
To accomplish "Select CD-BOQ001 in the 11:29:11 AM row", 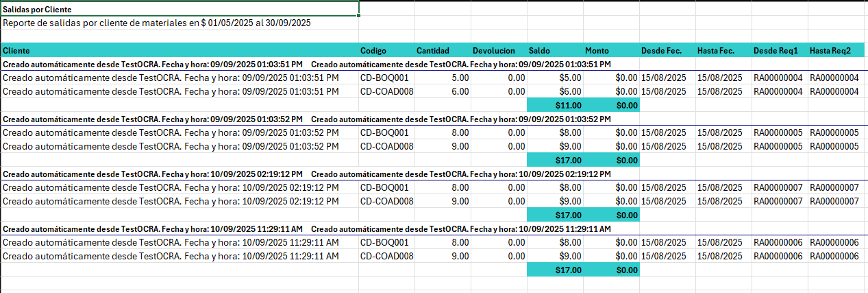I will [x=386, y=242].
